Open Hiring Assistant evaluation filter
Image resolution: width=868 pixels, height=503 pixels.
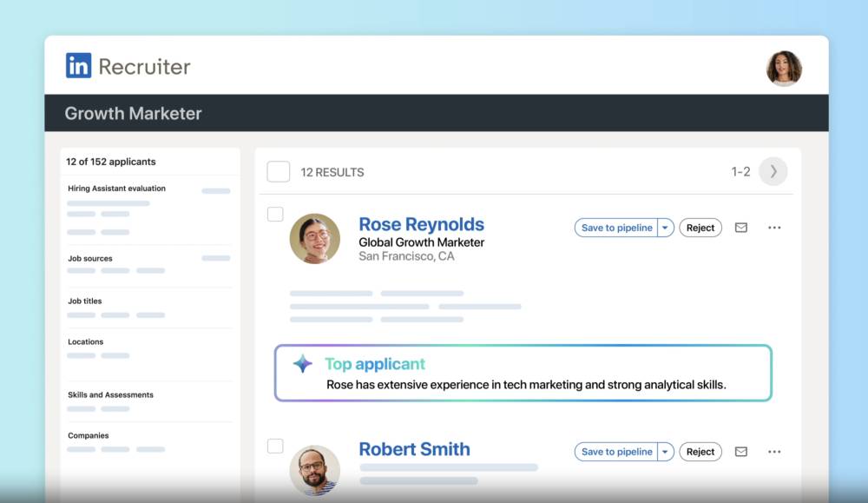pos(117,189)
